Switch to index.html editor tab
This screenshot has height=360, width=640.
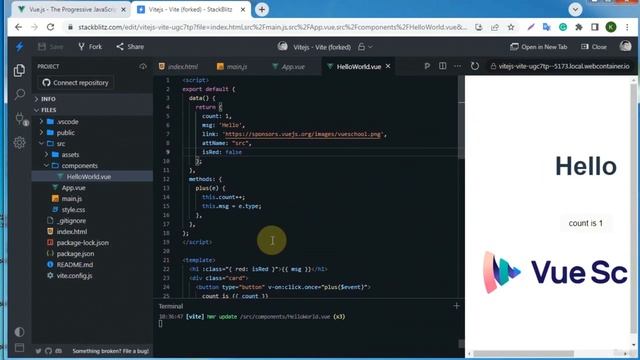(x=178, y=67)
